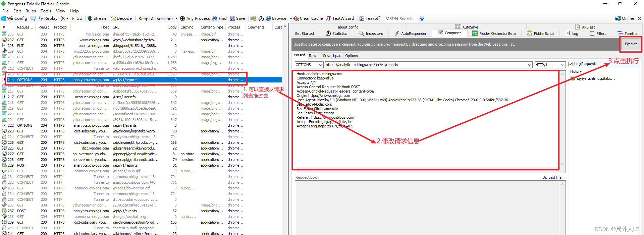644x235 pixels.
Task: Toggle Stream mode in toolbar
Action: 97,18
